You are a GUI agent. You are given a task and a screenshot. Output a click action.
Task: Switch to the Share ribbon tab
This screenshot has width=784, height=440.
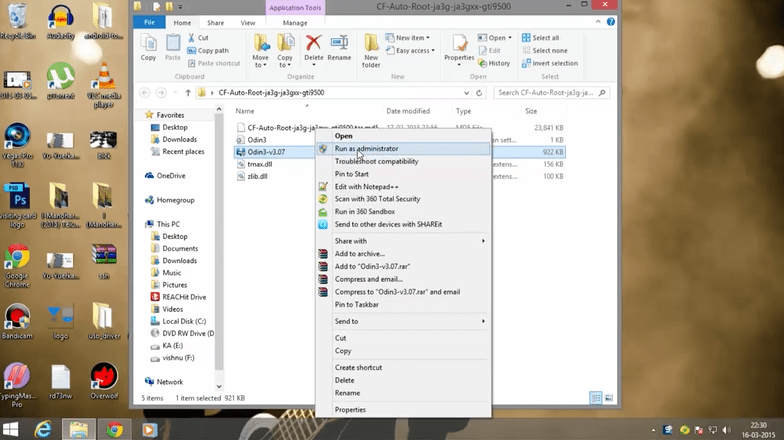(216, 23)
